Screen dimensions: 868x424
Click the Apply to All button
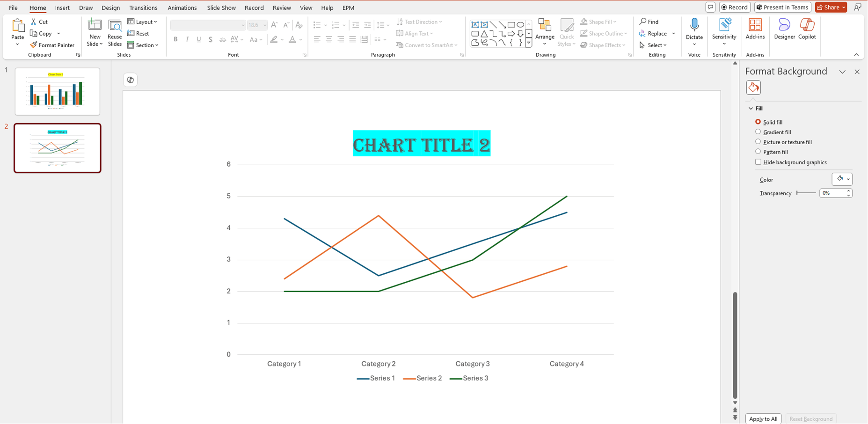pyautogui.click(x=763, y=418)
